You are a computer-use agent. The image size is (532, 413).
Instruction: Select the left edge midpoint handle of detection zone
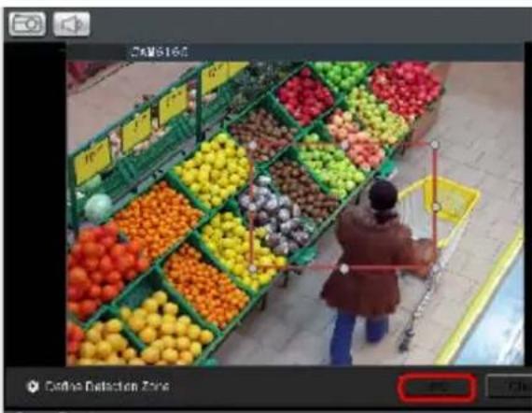(x=252, y=207)
